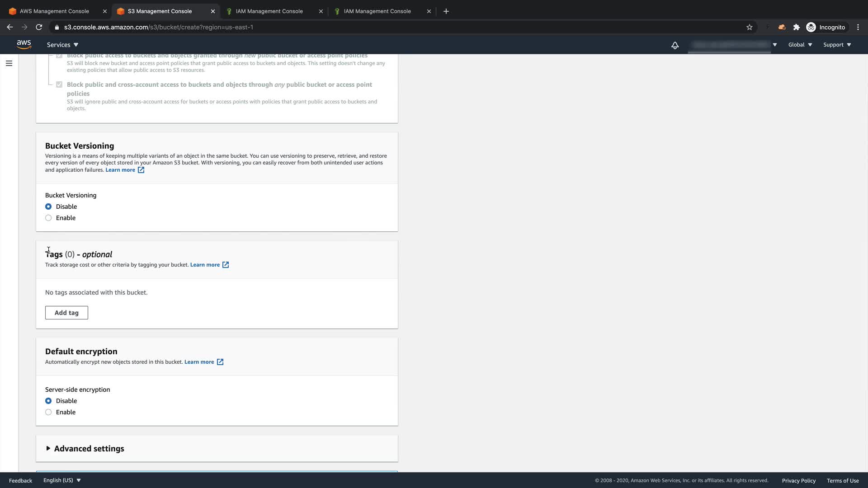This screenshot has height=488, width=868.
Task: Reload the page with refresh icon
Action: pyautogui.click(x=39, y=27)
